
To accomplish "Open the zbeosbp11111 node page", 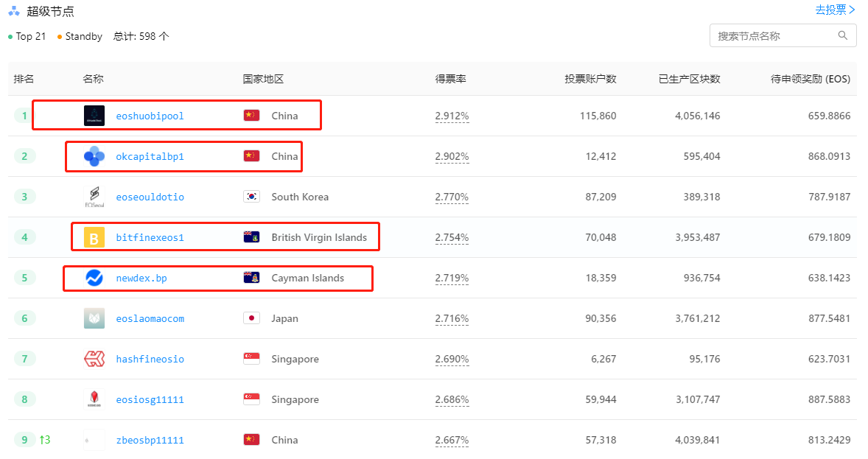I will pos(150,440).
